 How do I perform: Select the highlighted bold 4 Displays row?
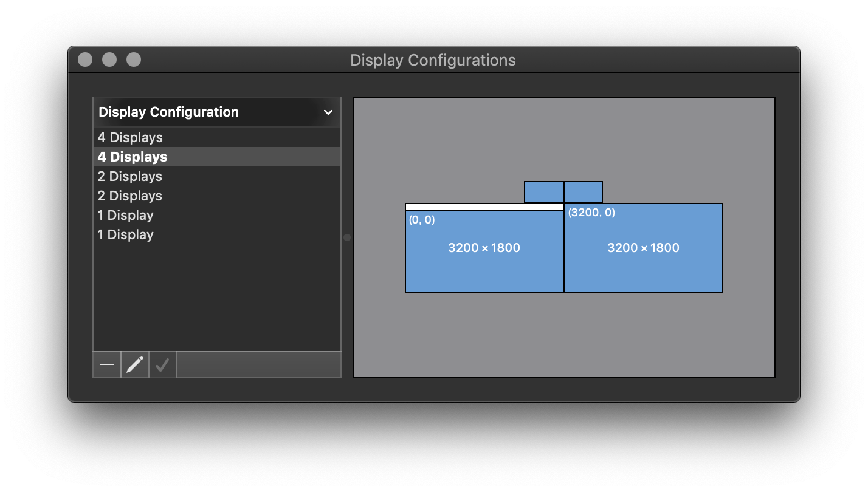click(x=217, y=157)
